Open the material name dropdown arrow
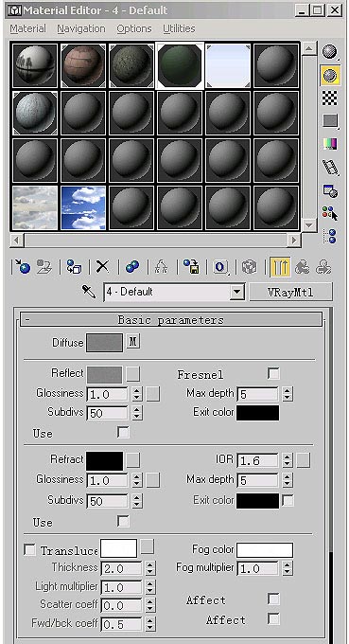 click(236, 293)
